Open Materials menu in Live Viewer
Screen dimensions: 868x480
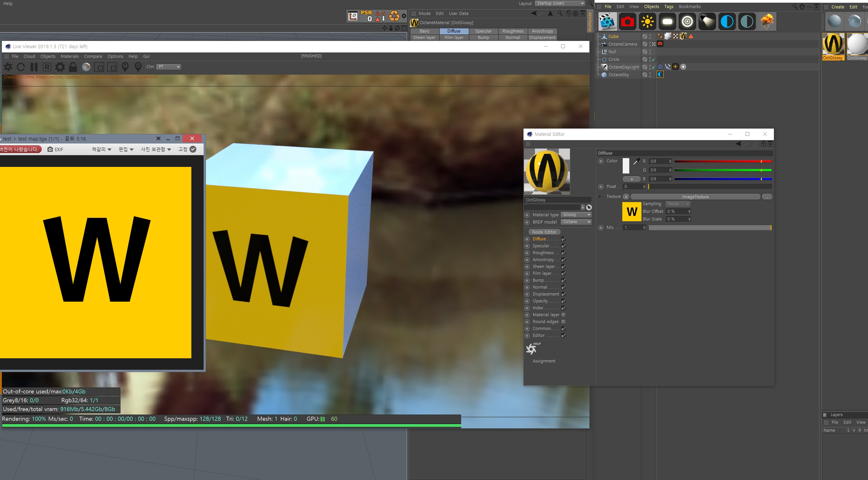point(70,56)
